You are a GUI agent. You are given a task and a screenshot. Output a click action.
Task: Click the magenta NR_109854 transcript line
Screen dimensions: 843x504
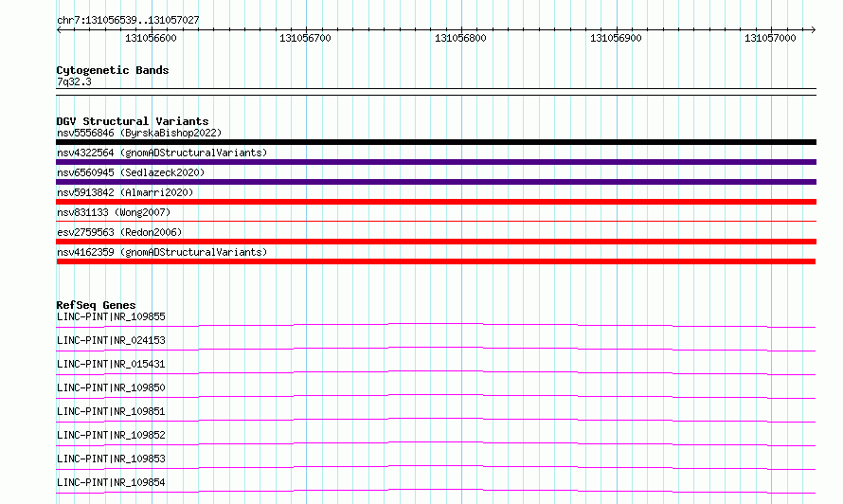(x=436, y=490)
